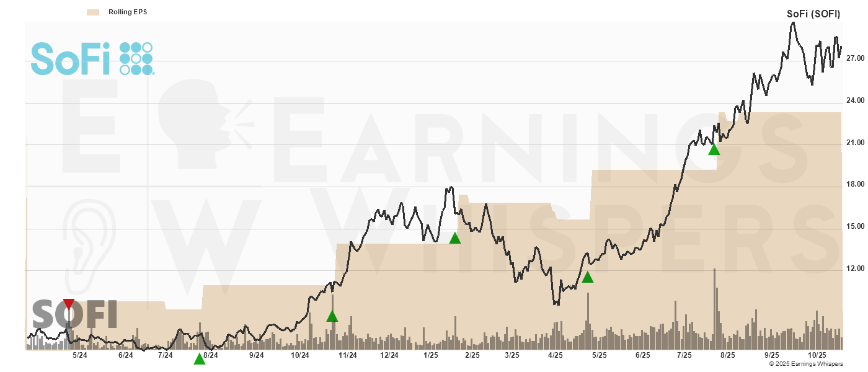Image resolution: width=868 pixels, height=372 pixels.
Task: Select the green earnings triangle below 8/24
Action: click(x=199, y=358)
